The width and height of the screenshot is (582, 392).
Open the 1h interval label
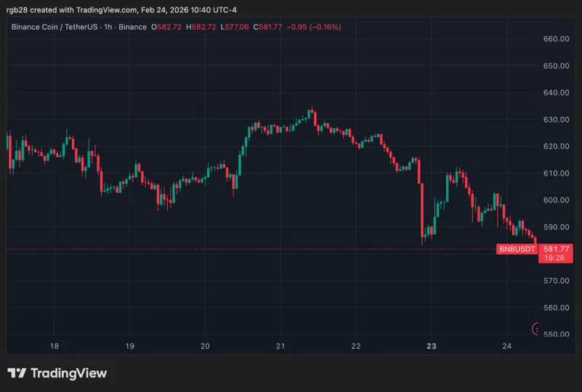tap(108, 27)
